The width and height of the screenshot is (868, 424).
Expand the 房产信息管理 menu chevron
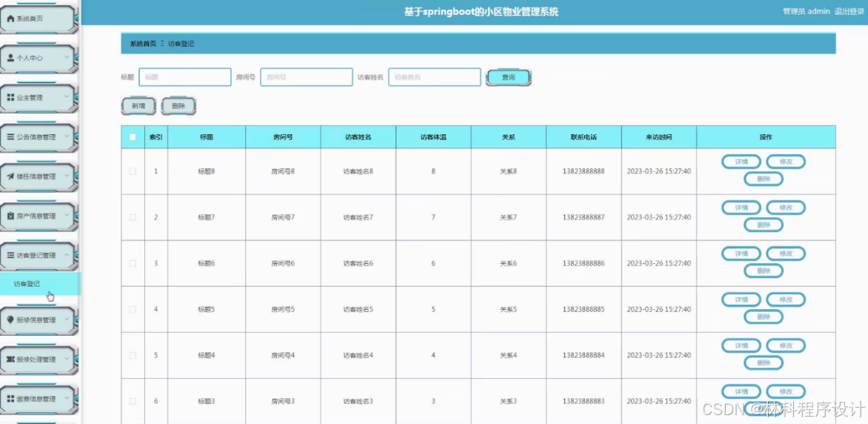click(67, 216)
